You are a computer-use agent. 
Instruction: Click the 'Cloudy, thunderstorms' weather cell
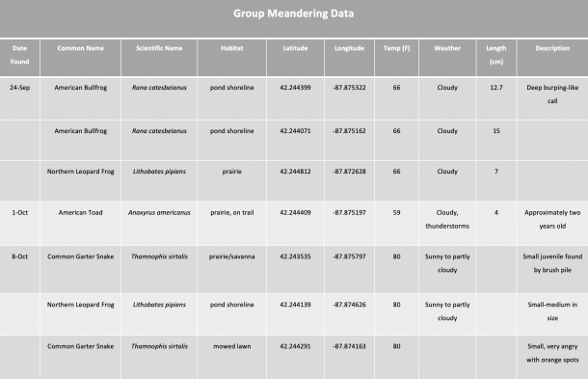pos(447,219)
